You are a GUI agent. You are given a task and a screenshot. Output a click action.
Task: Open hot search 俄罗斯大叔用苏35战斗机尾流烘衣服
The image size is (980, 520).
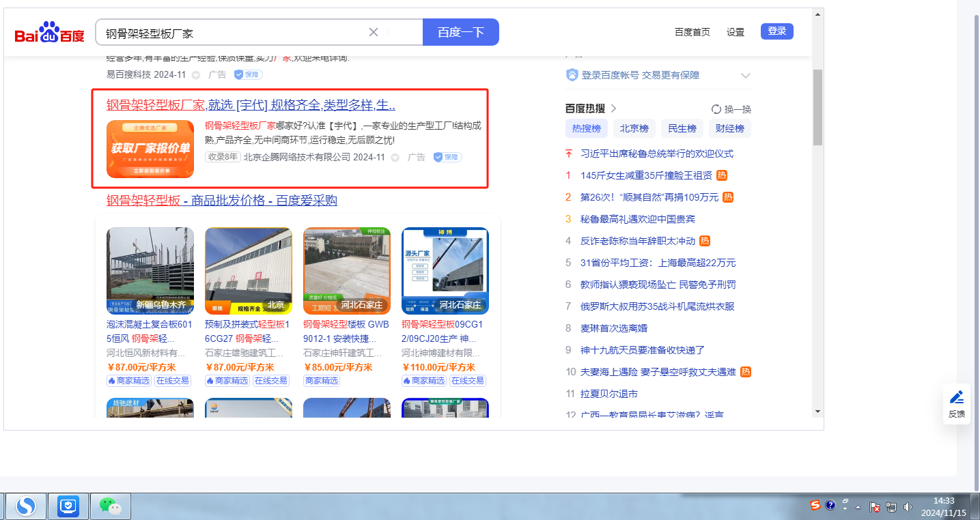tap(658, 306)
